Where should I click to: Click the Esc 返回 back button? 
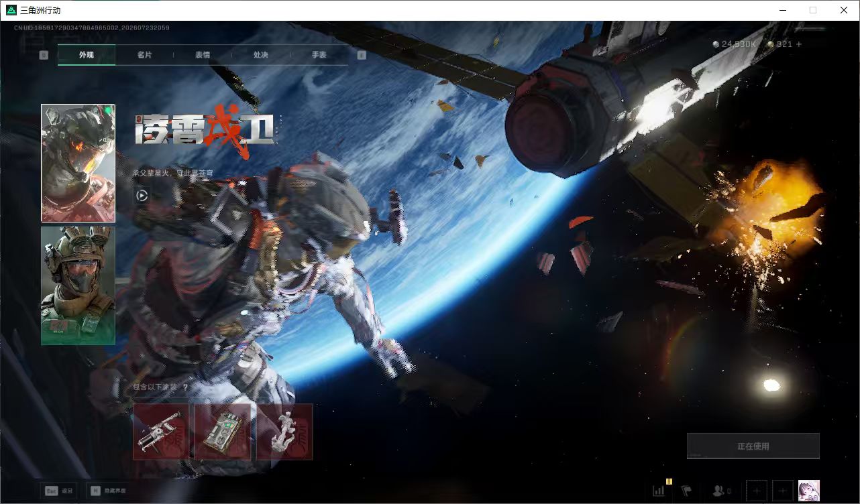[59, 491]
